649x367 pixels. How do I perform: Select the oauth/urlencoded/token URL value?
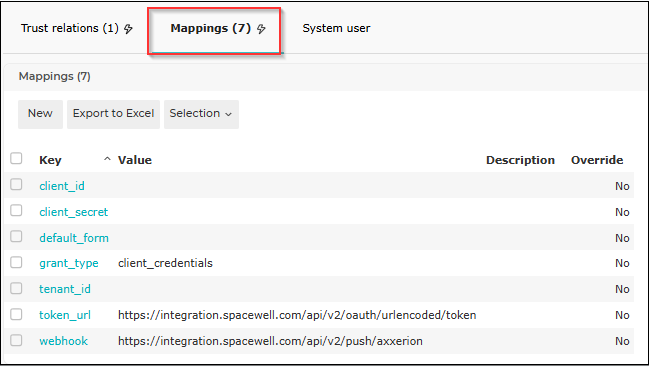(297, 315)
